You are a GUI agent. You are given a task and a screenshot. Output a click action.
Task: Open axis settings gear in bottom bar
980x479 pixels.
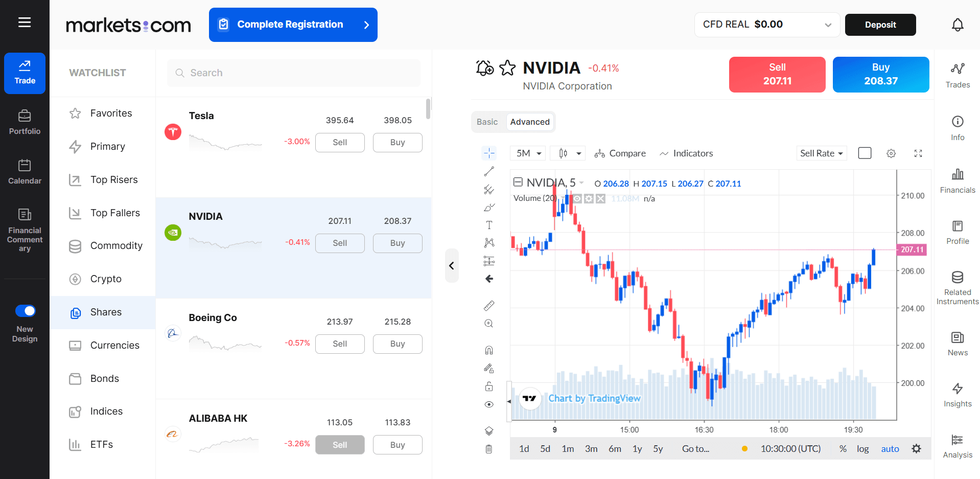(x=917, y=448)
